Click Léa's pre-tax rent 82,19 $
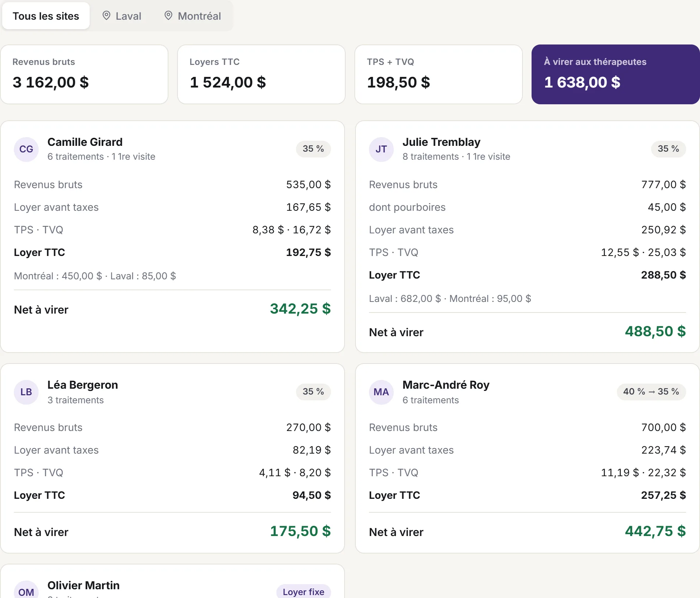 tap(312, 450)
